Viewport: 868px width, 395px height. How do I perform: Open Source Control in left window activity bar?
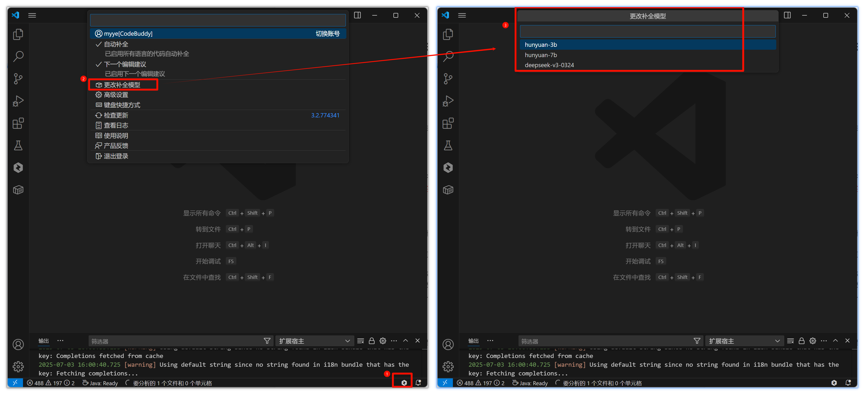tap(18, 79)
